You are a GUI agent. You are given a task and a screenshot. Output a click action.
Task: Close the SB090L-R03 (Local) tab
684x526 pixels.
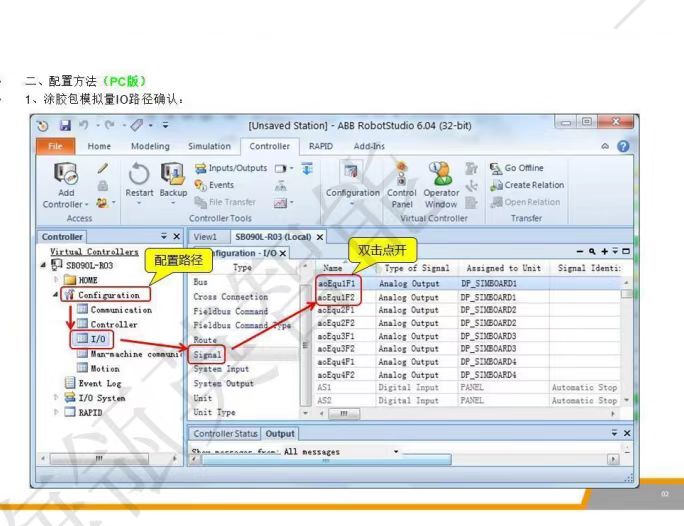[x=320, y=237]
